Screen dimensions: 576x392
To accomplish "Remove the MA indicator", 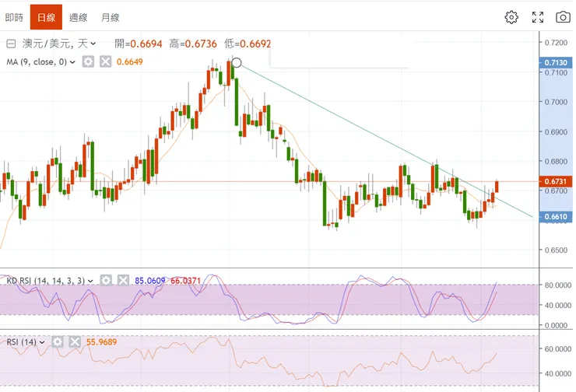I will coord(104,62).
